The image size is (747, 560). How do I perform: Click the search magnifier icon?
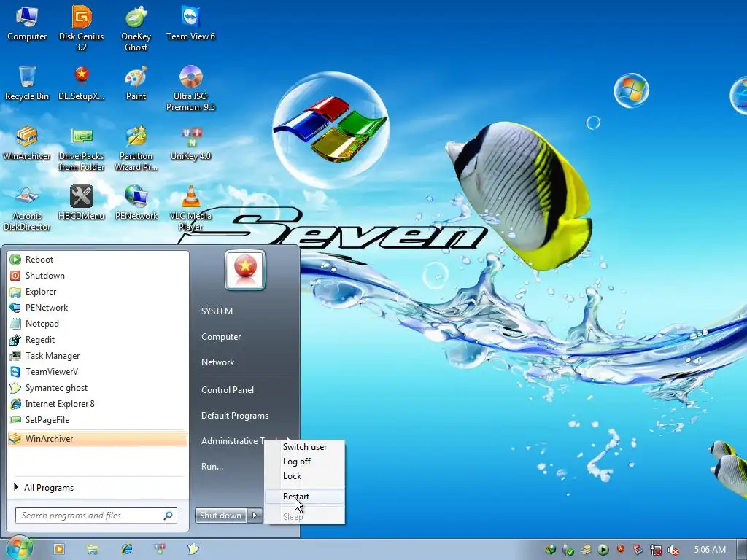[x=169, y=516]
